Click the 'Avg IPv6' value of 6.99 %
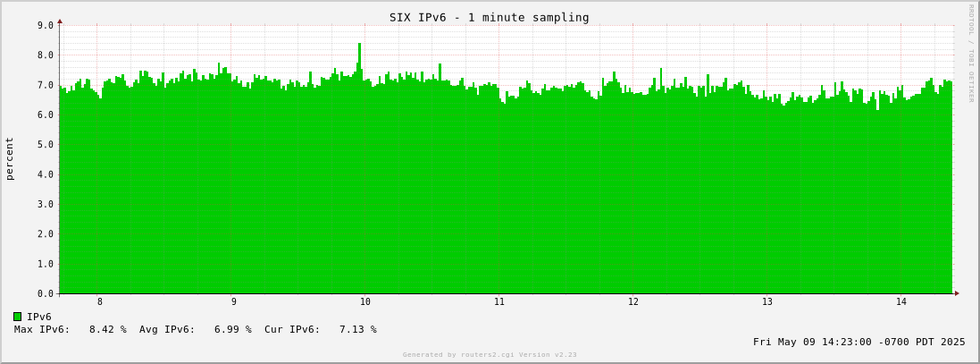Viewport: 980px width, 364px height. [x=232, y=329]
